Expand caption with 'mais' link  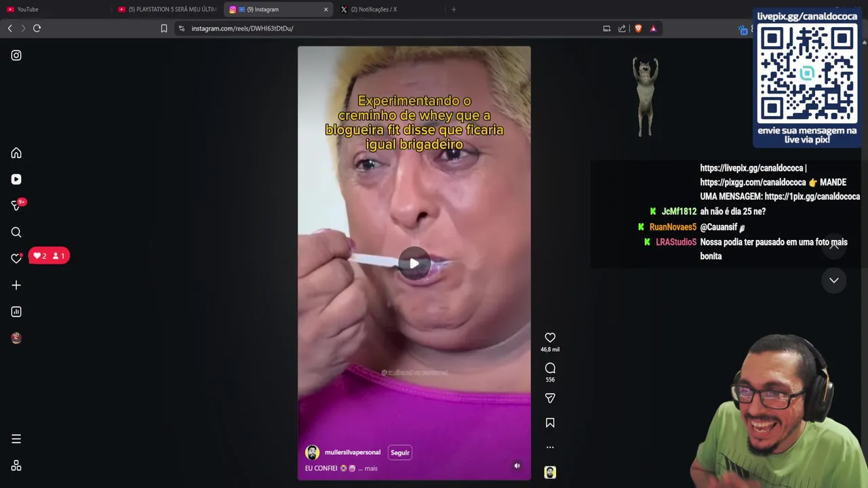[371, 468]
